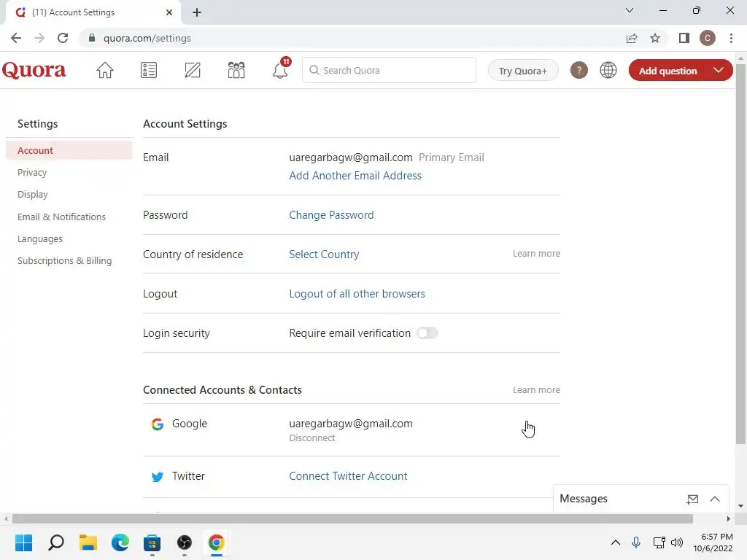Open Chrome side panel icon
The height and width of the screenshot is (560, 747).
[x=684, y=38]
